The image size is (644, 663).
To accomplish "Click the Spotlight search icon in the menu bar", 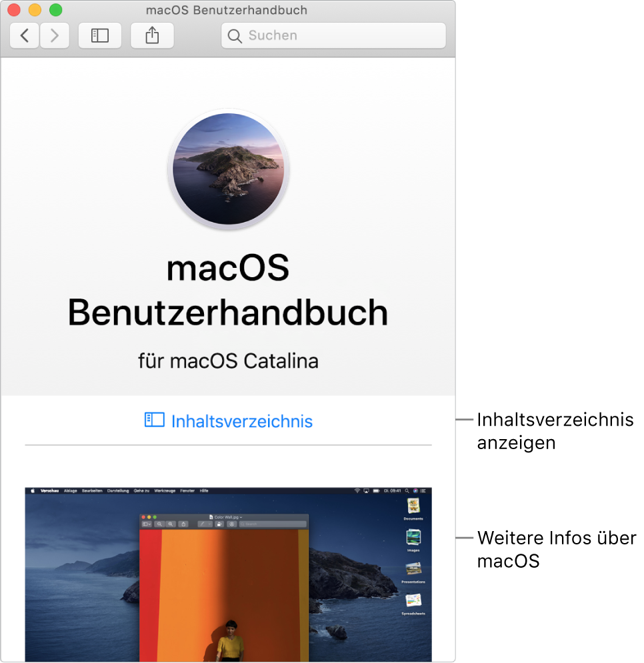I will pyautogui.click(x=407, y=490).
